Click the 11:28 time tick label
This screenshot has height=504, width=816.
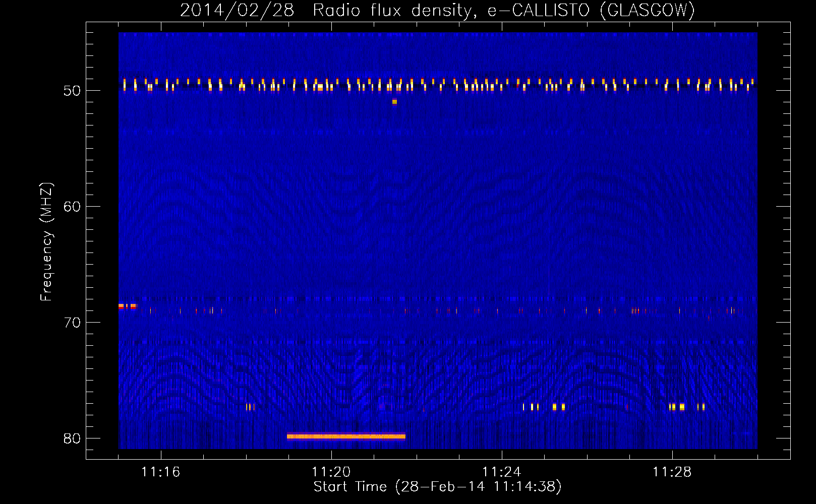(x=672, y=472)
